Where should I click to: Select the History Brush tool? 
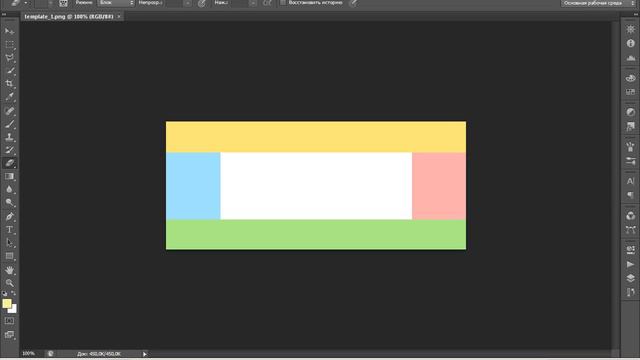9,150
